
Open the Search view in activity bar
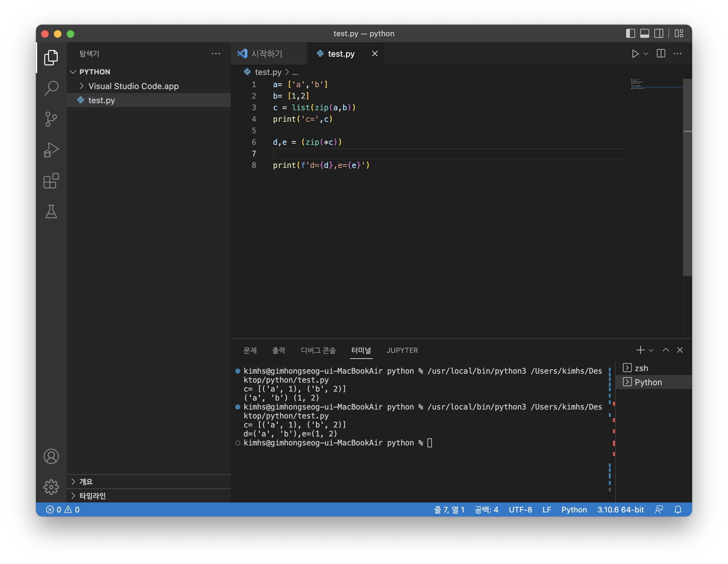51,88
